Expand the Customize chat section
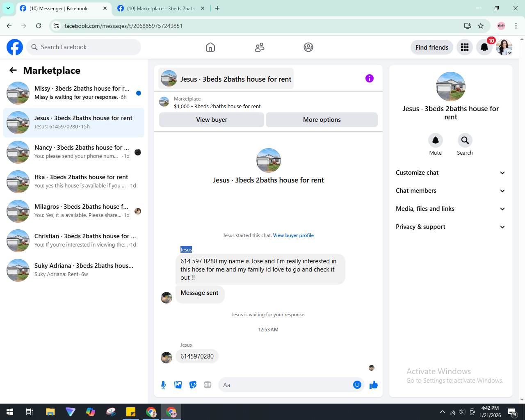This screenshot has width=525, height=420. click(450, 173)
